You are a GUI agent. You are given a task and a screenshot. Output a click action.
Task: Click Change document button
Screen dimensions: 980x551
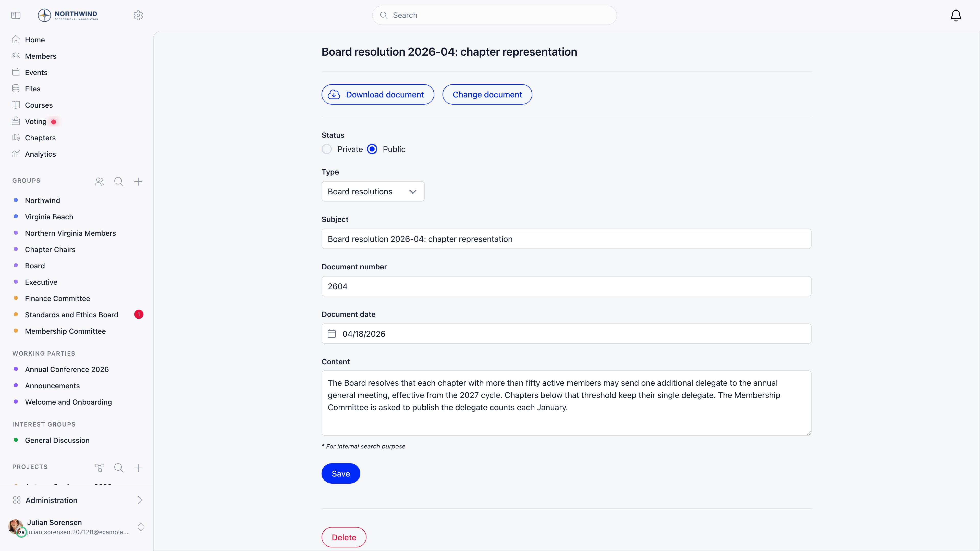pos(487,94)
